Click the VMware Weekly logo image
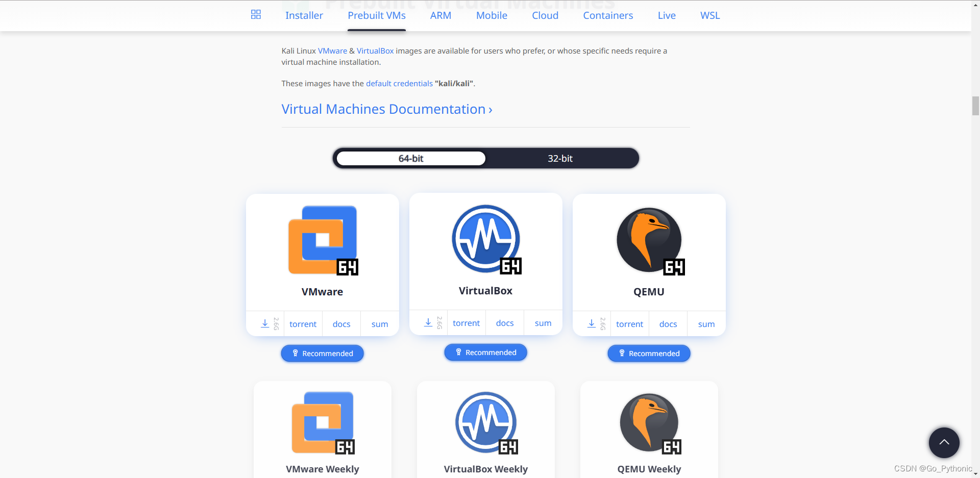 323,423
